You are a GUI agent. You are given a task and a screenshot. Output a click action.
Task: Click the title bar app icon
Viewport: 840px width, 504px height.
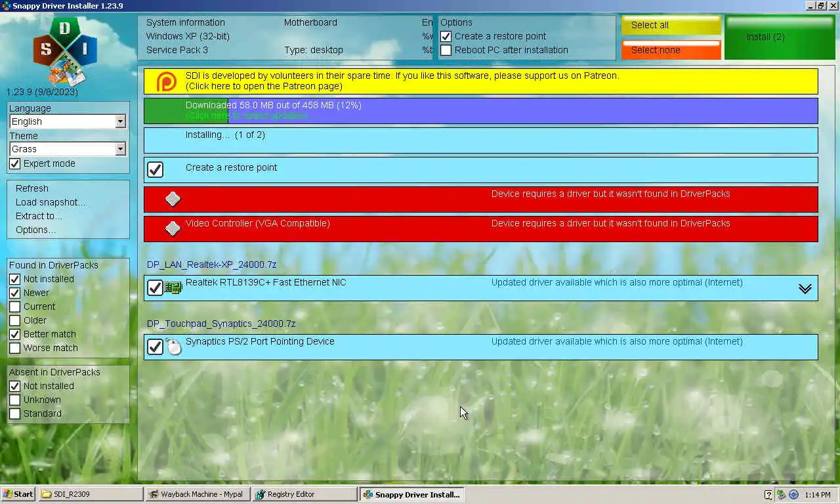click(x=6, y=6)
